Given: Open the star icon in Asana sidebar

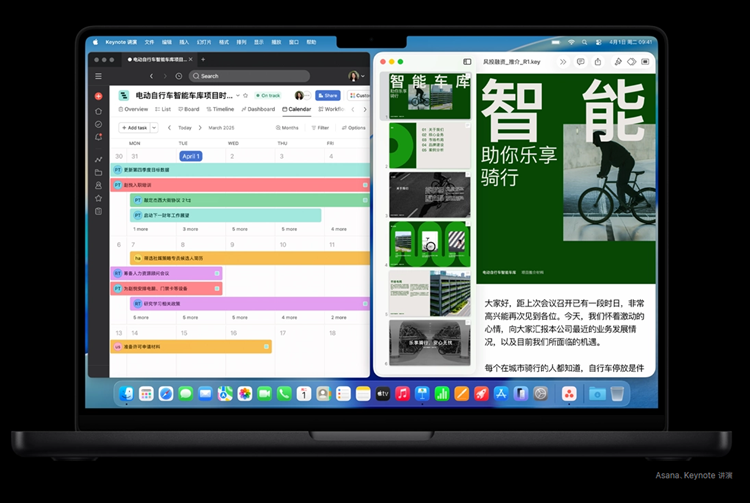Looking at the screenshot, I should click(x=99, y=198).
